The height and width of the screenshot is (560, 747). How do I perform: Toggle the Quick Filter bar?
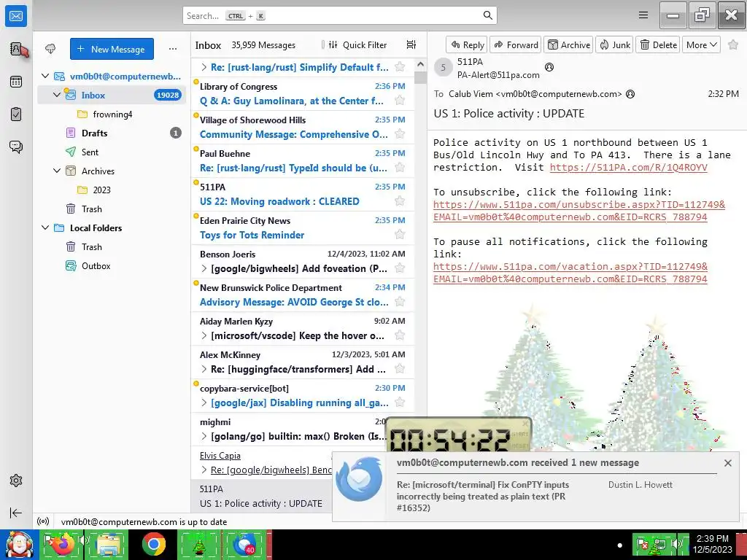tap(357, 44)
